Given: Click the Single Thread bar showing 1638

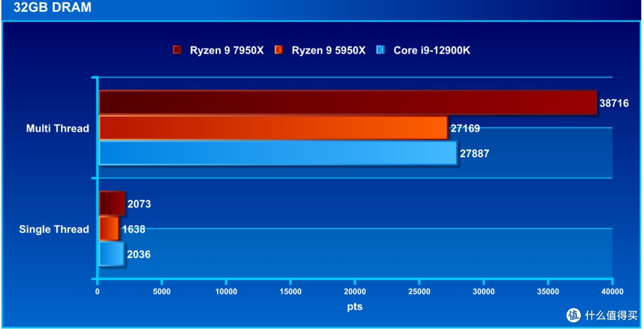Looking at the screenshot, I should (109, 229).
